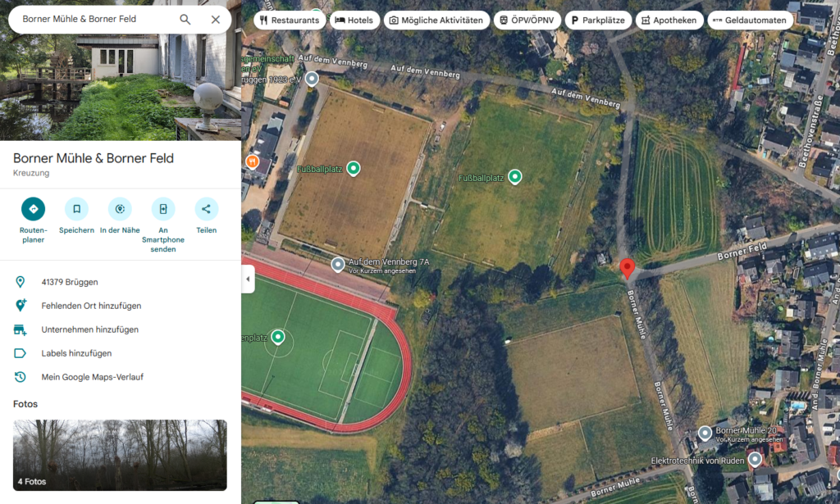Send to phone via An Smartphone senden
Image resolution: width=840 pixels, height=504 pixels.
tap(163, 209)
